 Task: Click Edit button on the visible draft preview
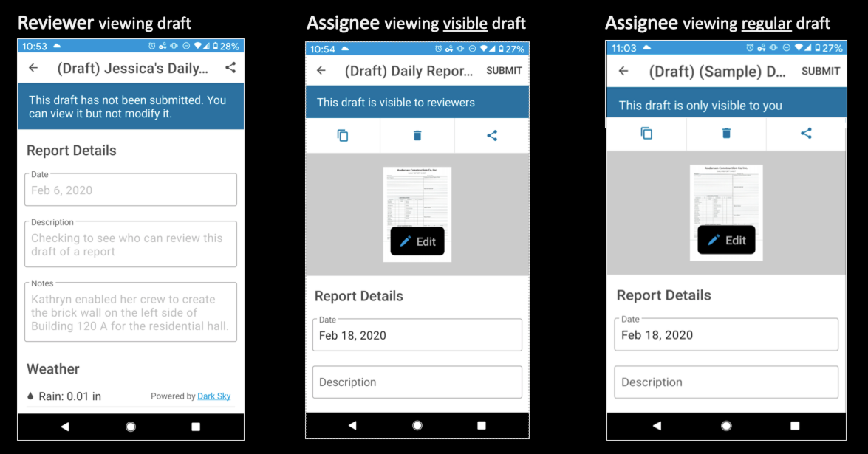(x=417, y=241)
